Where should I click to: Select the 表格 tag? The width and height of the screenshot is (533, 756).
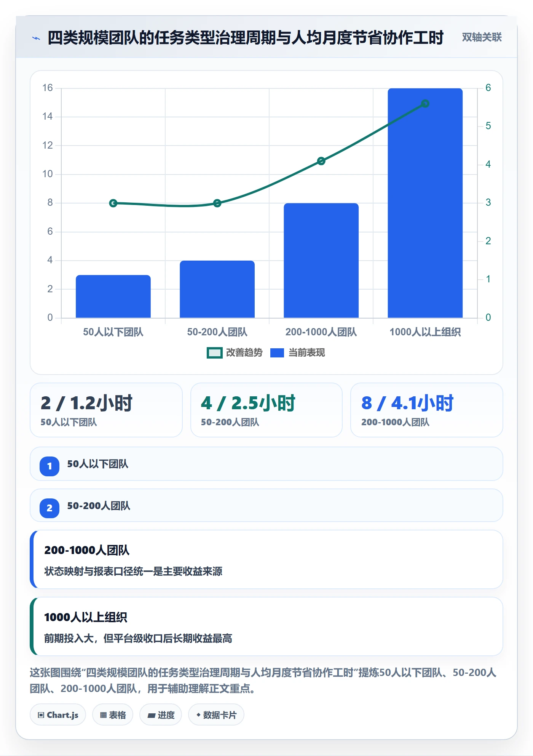tap(113, 715)
